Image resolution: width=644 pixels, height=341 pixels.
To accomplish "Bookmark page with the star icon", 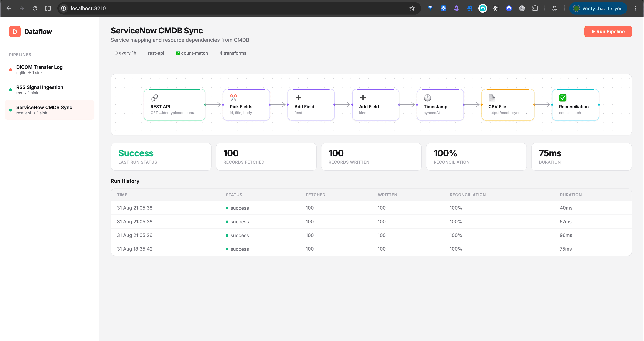I will [x=412, y=8].
